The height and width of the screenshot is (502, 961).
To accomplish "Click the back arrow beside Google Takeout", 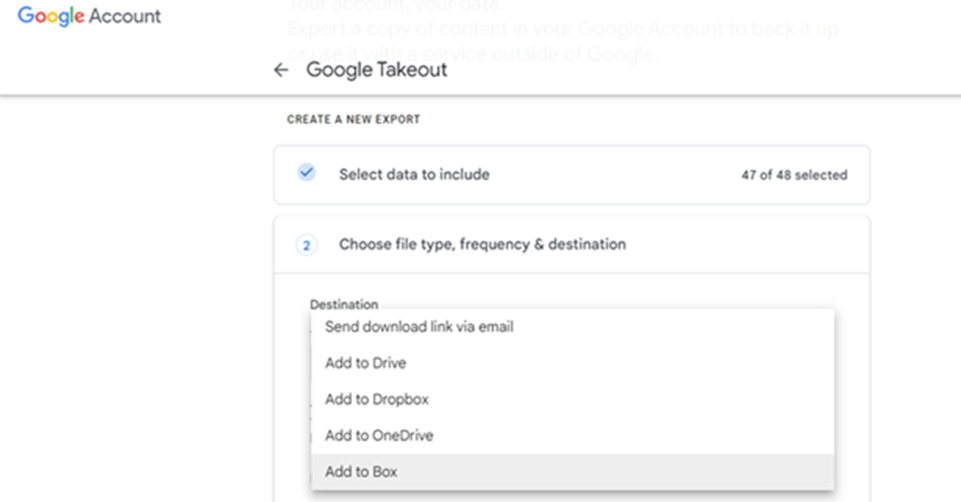I will [x=281, y=70].
